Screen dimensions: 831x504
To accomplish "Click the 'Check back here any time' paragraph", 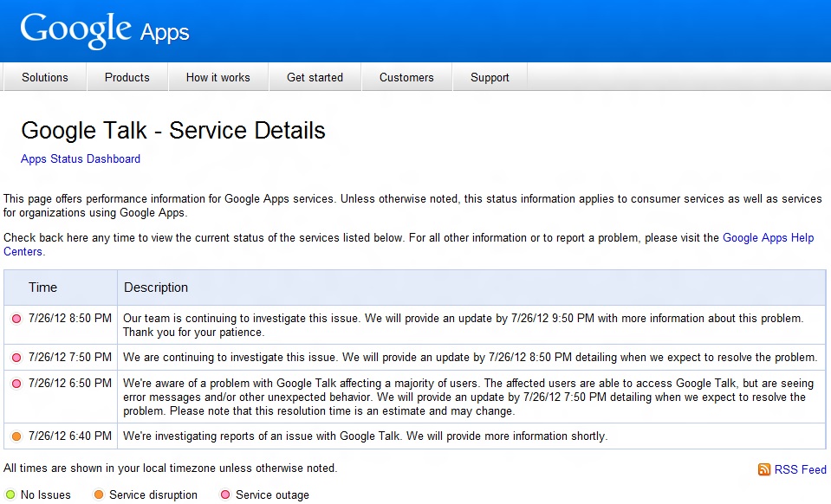I will point(409,244).
